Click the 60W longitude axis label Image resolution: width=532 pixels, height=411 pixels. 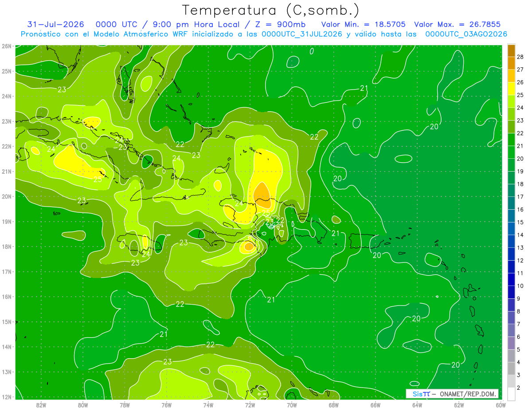tap(501, 404)
